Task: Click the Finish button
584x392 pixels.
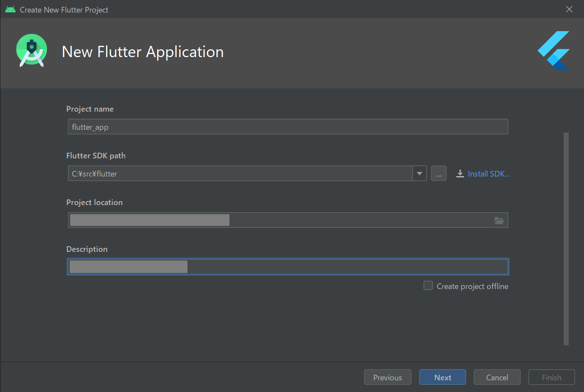Action: pos(552,377)
